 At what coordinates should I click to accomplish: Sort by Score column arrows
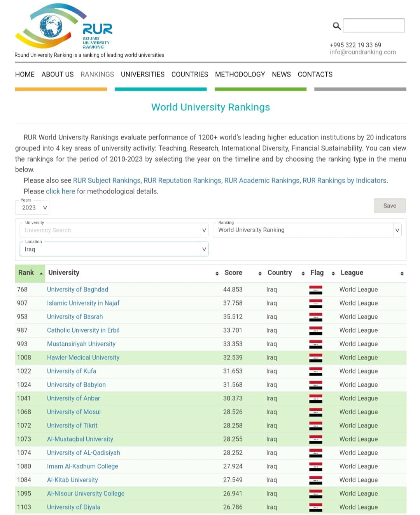coord(260,274)
